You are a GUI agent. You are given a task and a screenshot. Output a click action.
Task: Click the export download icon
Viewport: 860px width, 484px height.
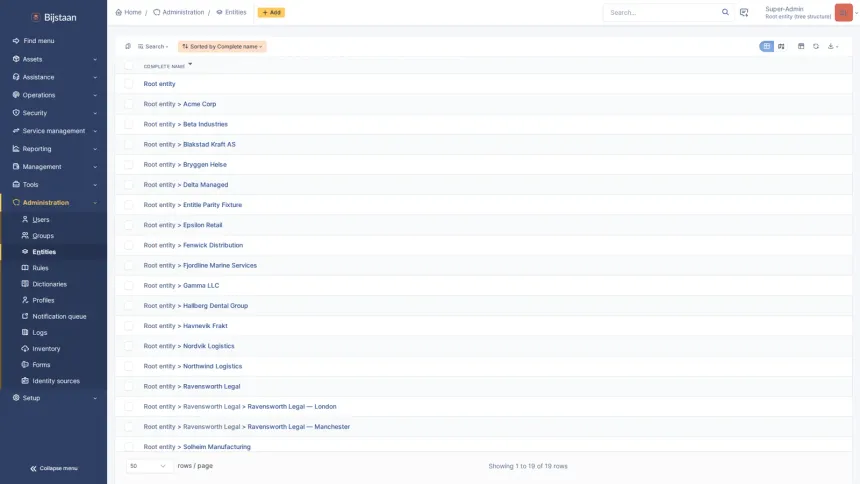833,47
